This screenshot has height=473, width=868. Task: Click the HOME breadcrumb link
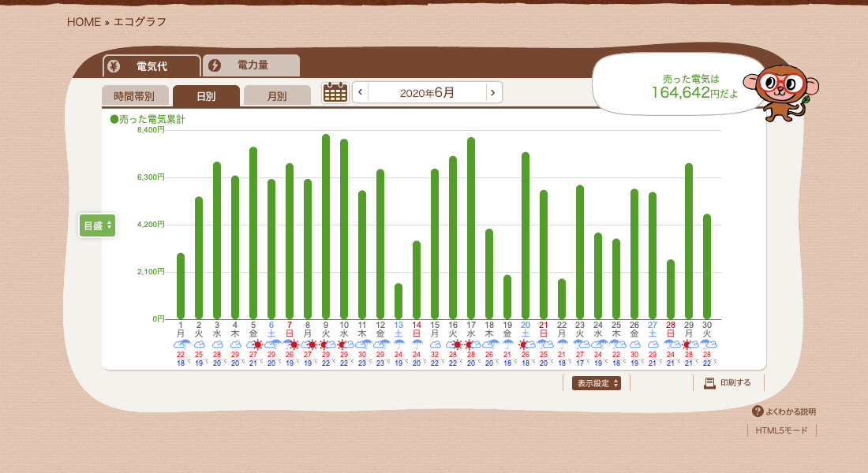[84, 22]
